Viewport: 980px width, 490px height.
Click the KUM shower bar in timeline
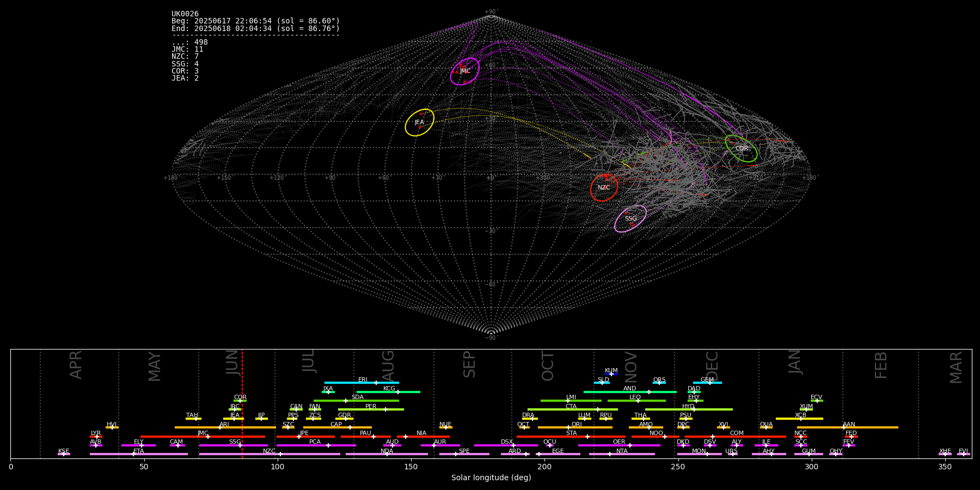[x=611, y=374]
